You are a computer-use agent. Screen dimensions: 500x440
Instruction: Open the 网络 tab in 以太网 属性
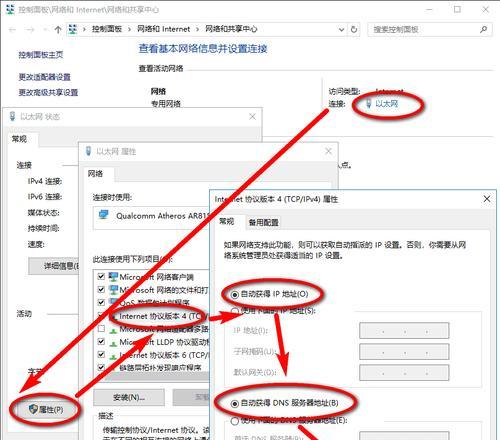(x=96, y=174)
